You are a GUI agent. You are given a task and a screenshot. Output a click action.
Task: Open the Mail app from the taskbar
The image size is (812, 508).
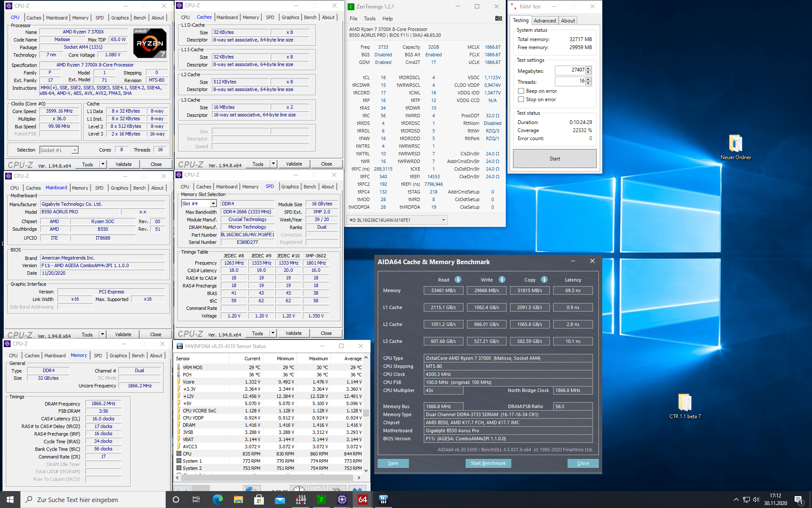(x=280, y=500)
